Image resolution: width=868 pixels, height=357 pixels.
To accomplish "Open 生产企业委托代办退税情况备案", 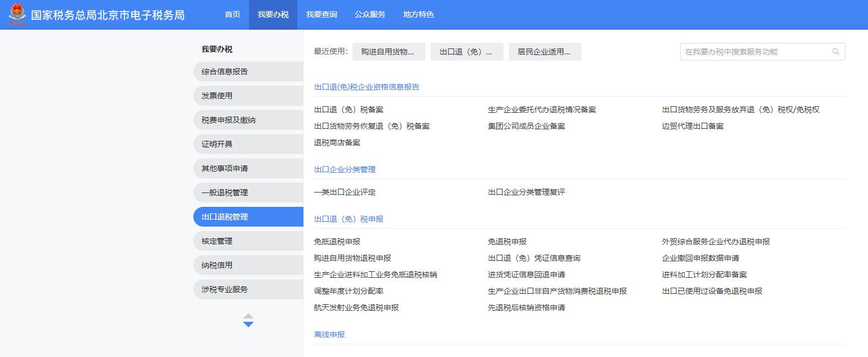I will pyautogui.click(x=542, y=109).
